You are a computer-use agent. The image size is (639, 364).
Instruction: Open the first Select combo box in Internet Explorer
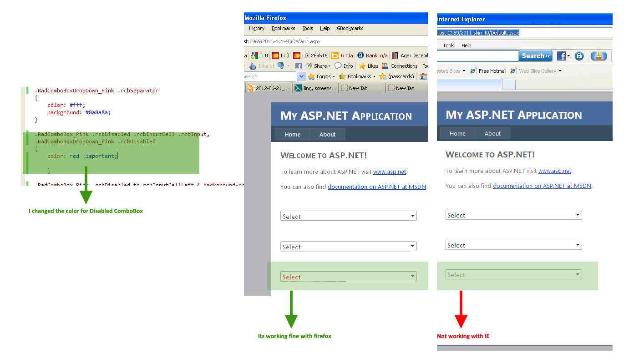coord(513,215)
